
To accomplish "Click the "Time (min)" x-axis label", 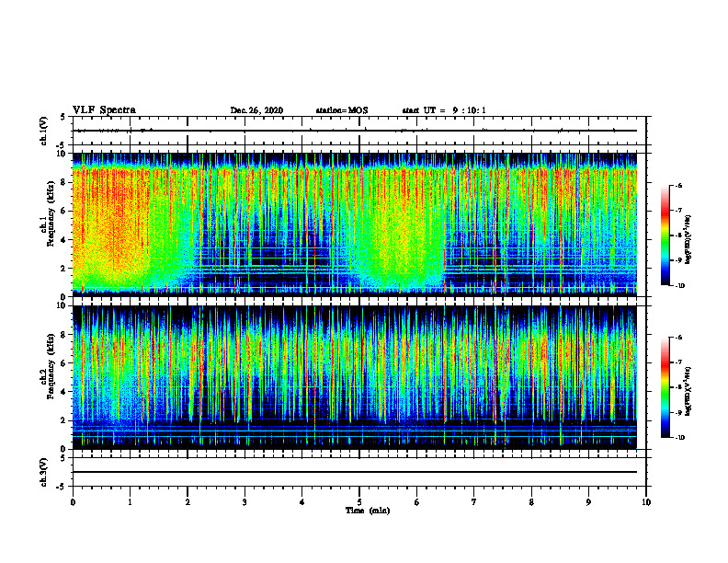I will pyautogui.click(x=368, y=511).
